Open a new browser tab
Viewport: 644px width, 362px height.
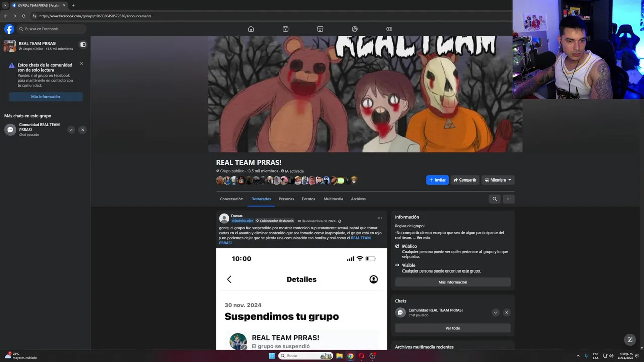[x=73, y=5]
